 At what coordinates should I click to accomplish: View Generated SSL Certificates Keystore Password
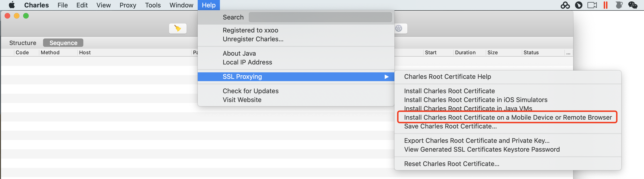pos(508,149)
